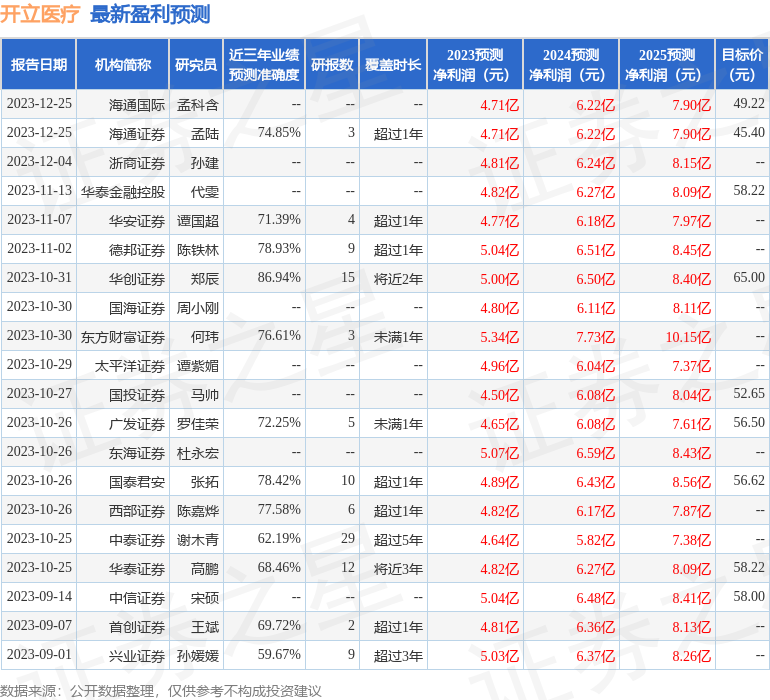Click institution name 华泰金融控股

tap(123, 192)
